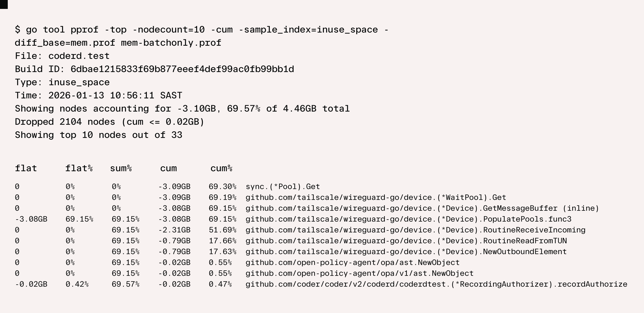Click the opa/v1/ast.NewObject function name
The height and width of the screenshot is (313, 644).
pyautogui.click(x=359, y=273)
